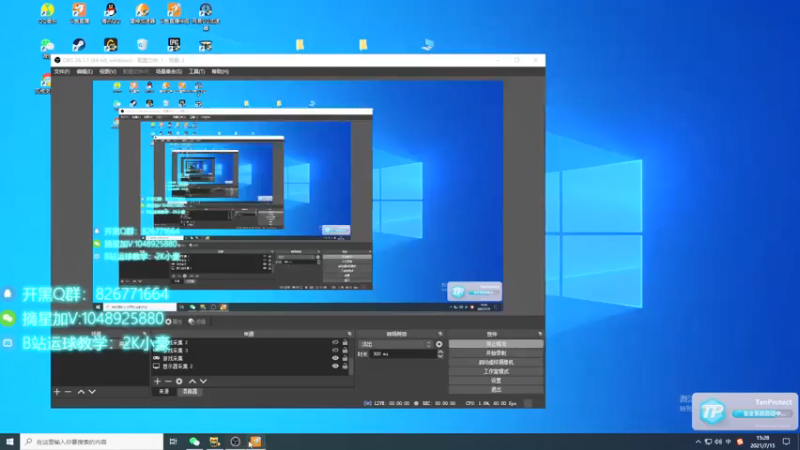
Task: Undock the sources panel via header icon
Action: pos(349,334)
